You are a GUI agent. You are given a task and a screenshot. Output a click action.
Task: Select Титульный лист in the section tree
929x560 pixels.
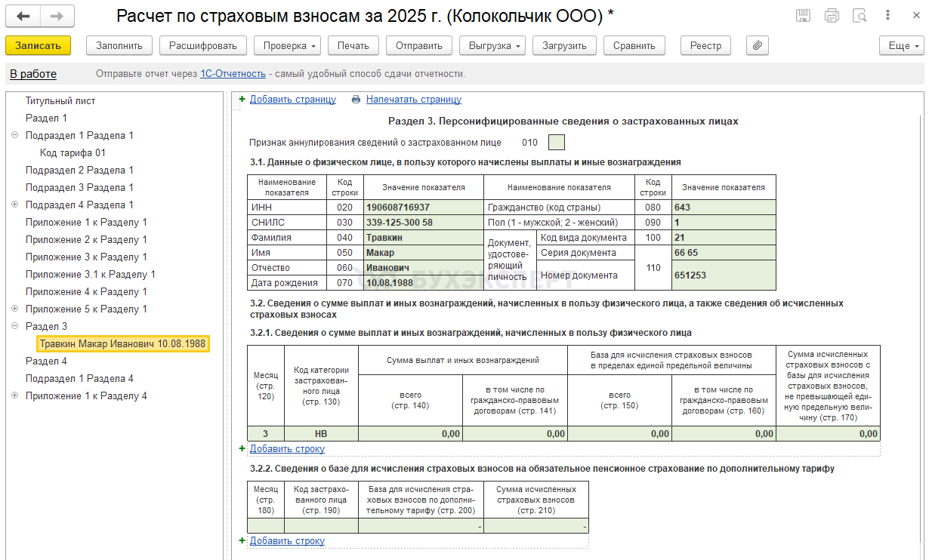pyautogui.click(x=60, y=101)
